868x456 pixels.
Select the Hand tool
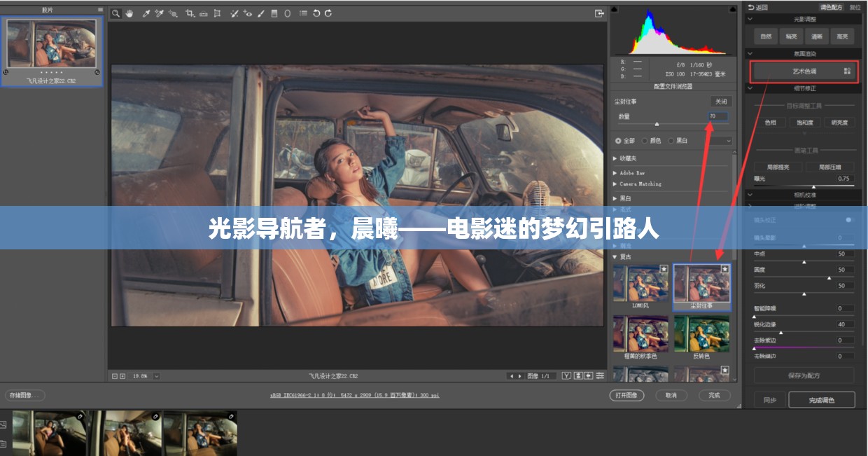pyautogui.click(x=129, y=13)
